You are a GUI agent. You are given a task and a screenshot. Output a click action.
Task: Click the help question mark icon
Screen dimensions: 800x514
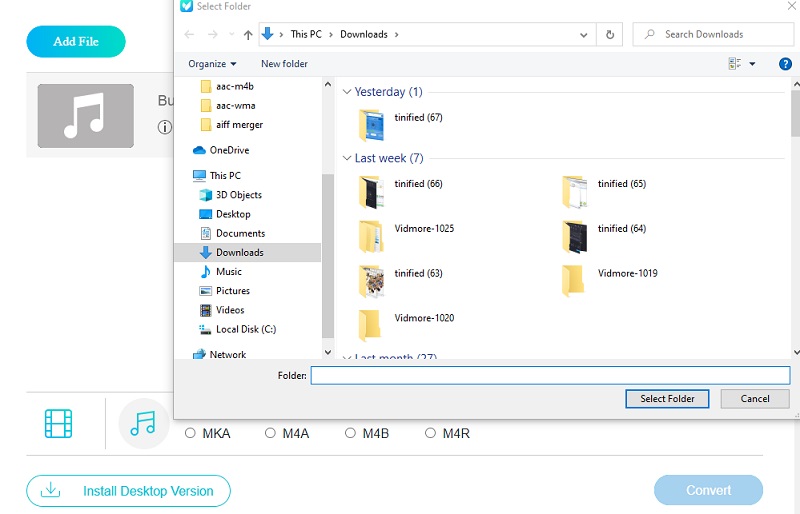785,64
